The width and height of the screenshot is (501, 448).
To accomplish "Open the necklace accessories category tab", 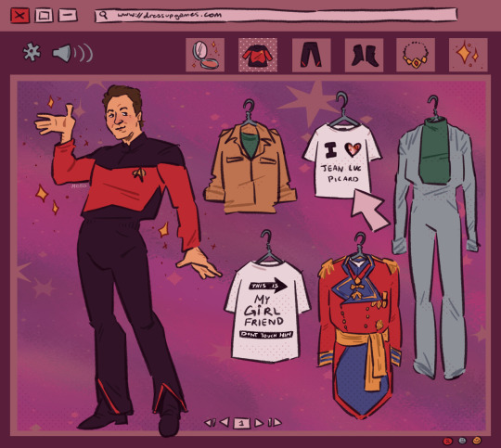I will point(416,55).
